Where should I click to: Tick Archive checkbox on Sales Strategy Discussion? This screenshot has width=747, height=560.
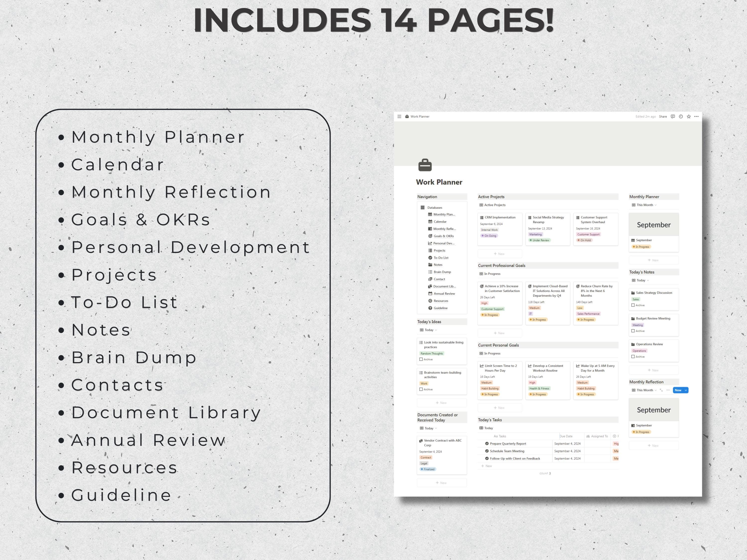pyautogui.click(x=633, y=305)
